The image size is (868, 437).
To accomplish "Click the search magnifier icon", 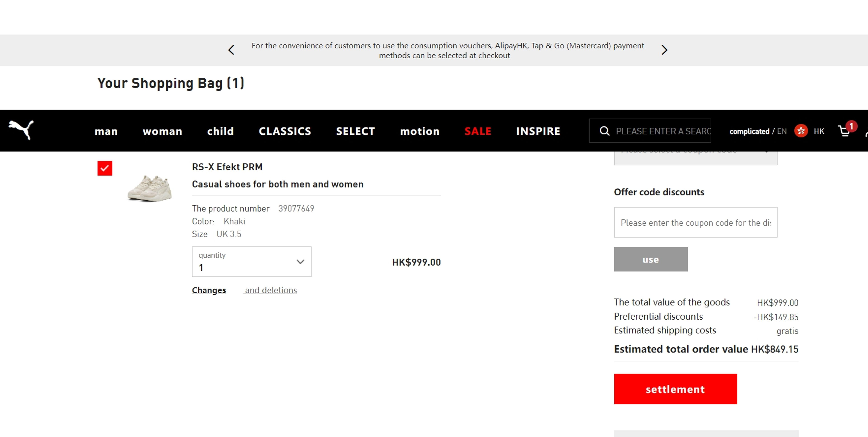I will pyautogui.click(x=604, y=131).
